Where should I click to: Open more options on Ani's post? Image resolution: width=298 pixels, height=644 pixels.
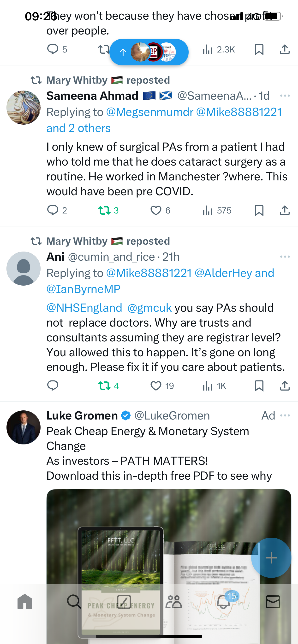285,257
